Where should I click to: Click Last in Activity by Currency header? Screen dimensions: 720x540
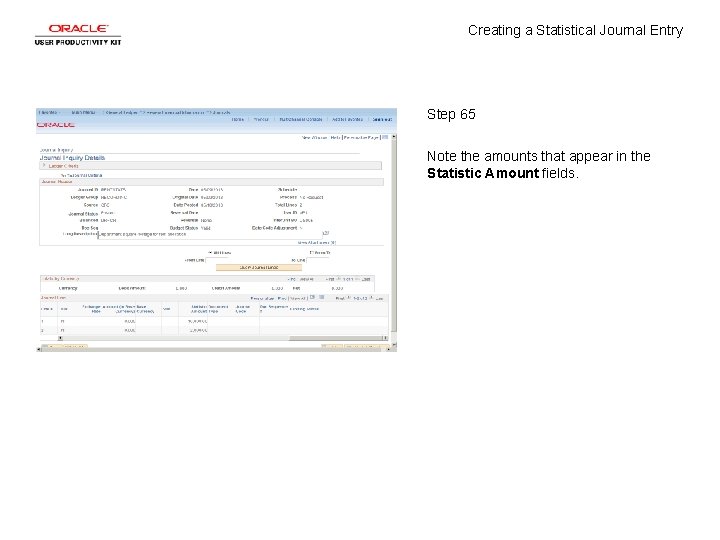click(x=366, y=279)
